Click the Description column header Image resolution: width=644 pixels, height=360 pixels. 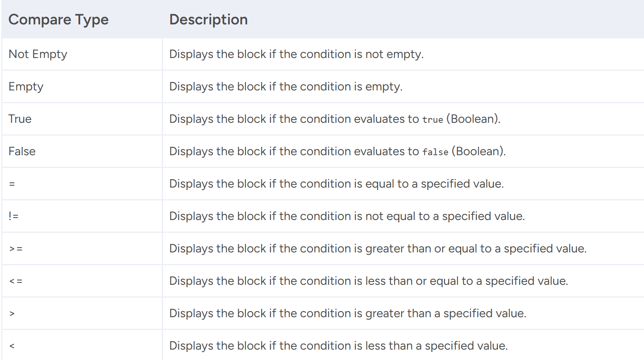(208, 20)
